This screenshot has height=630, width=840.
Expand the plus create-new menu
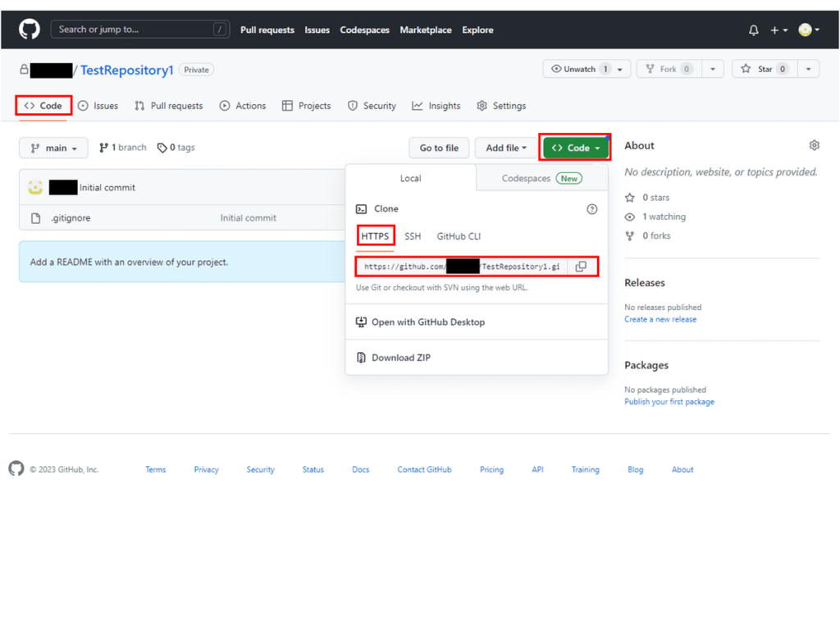click(x=778, y=30)
